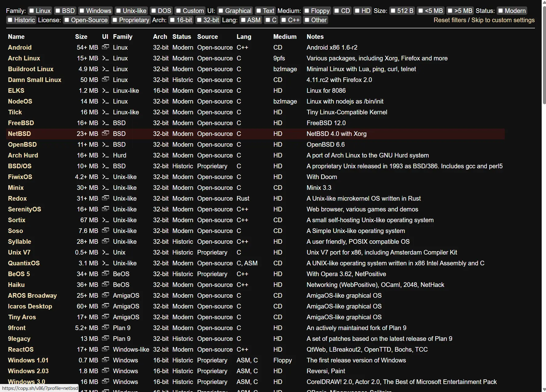546x392 pixels.
Task: Enable the DOS family filter
Action: coord(154,11)
